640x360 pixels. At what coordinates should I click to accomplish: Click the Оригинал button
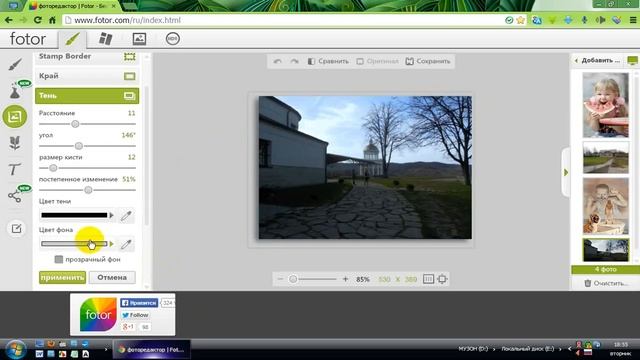377,61
